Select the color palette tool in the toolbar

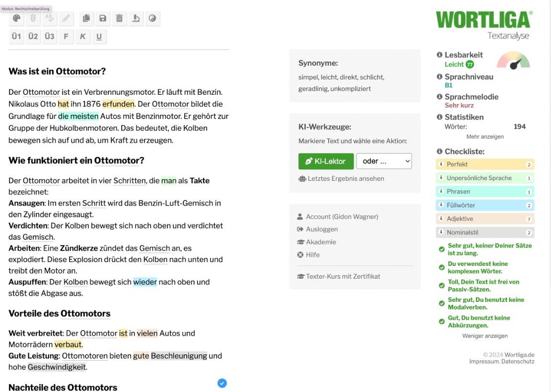tap(16, 18)
